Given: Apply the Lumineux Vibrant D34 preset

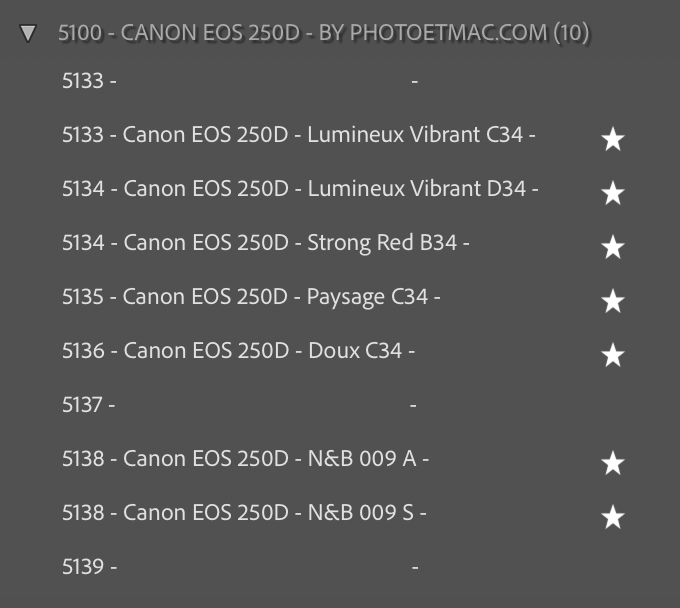Looking at the screenshot, I should tap(300, 189).
